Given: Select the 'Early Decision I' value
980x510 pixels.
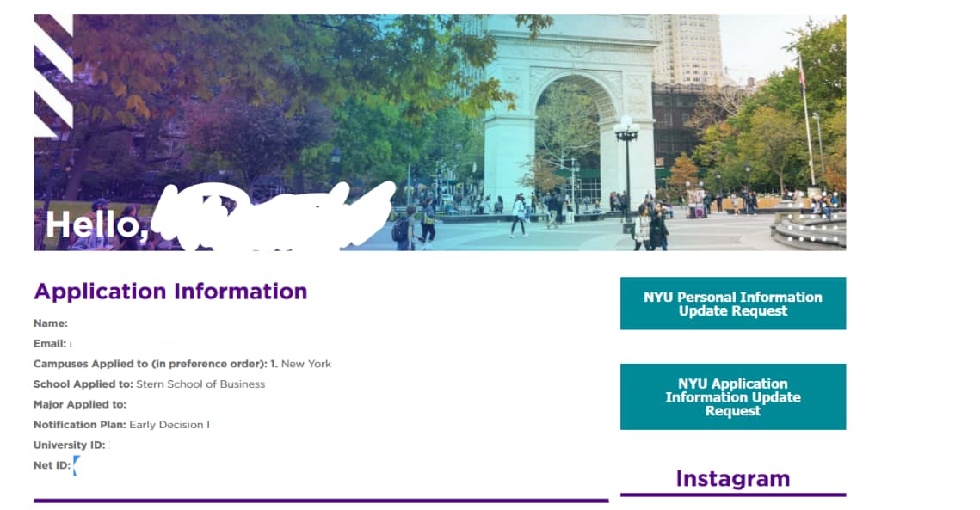Looking at the screenshot, I should 169,425.
